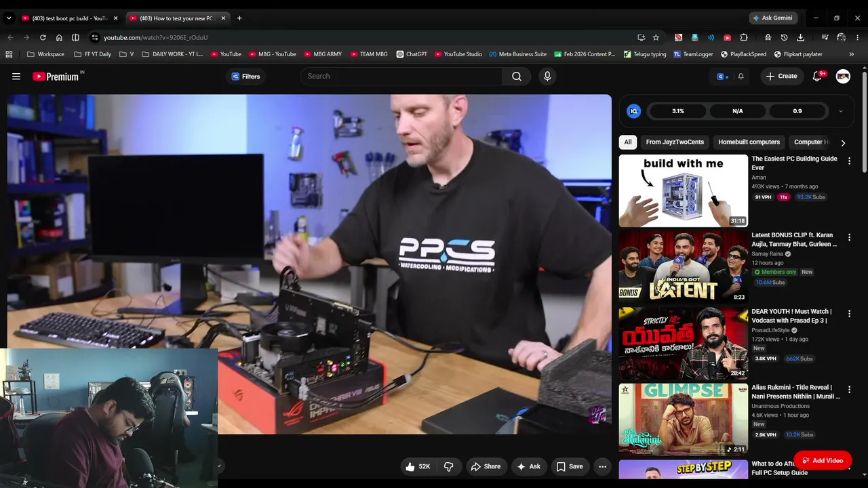The image size is (868, 488).
Task: Share the video
Action: tap(486, 466)
